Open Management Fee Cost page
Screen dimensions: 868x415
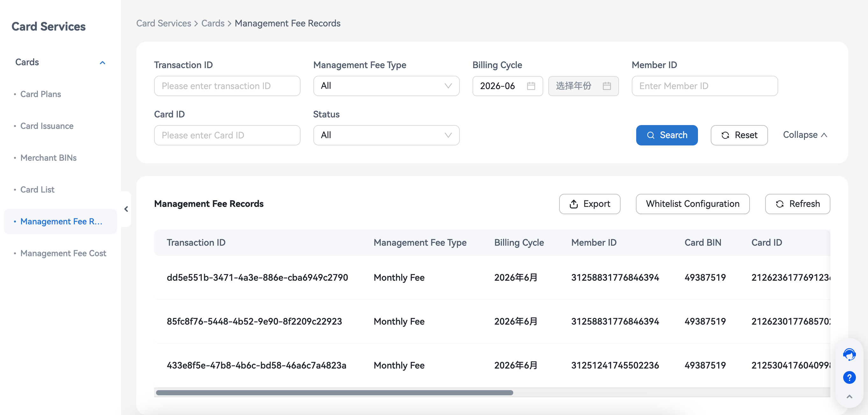click(63, 253)
